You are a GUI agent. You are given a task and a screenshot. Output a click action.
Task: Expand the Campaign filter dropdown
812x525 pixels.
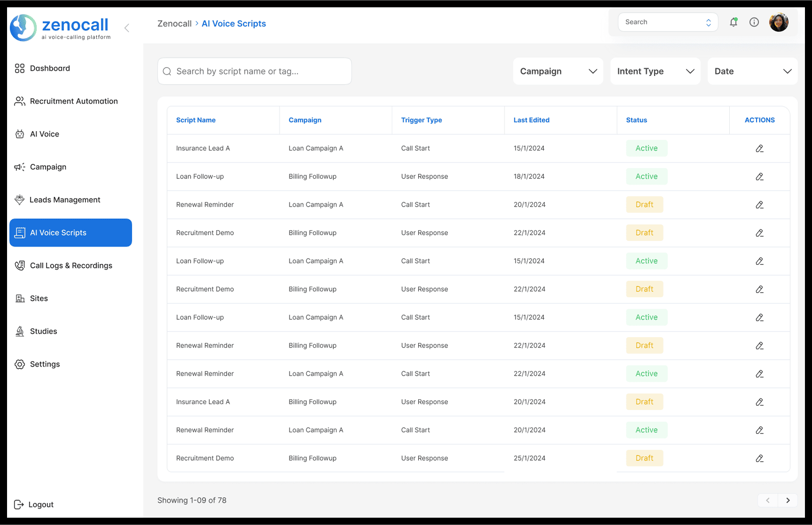point(558,71)
